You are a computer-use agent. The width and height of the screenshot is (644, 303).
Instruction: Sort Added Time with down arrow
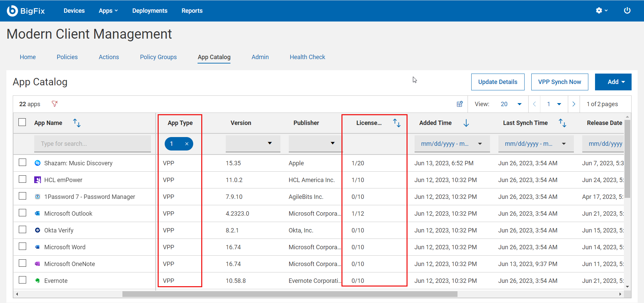click(x=466, y=123)
